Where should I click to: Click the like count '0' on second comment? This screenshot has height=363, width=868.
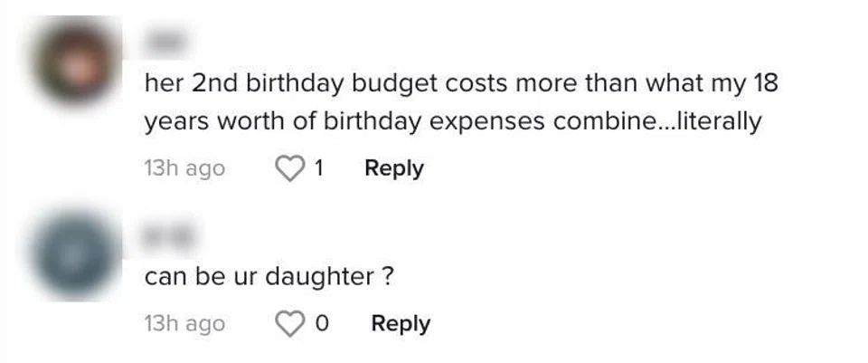point(321,324)
